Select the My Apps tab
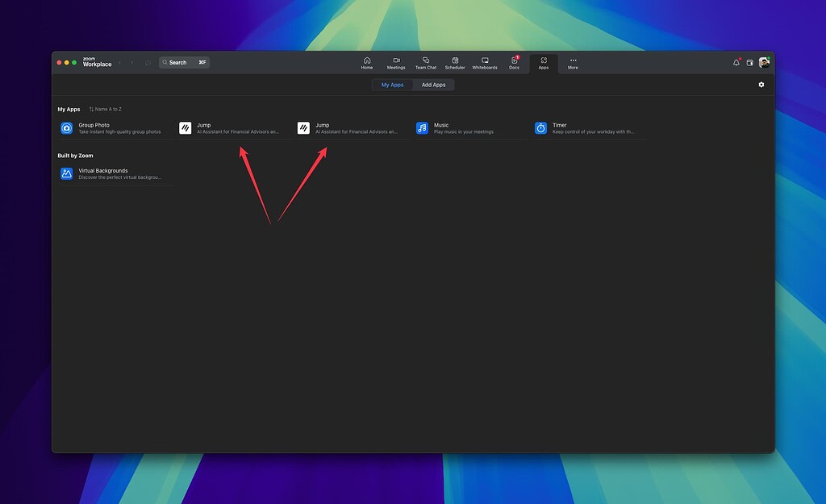Screen dimensions: 826x504 pyautogui.click(x=392, y=84)
